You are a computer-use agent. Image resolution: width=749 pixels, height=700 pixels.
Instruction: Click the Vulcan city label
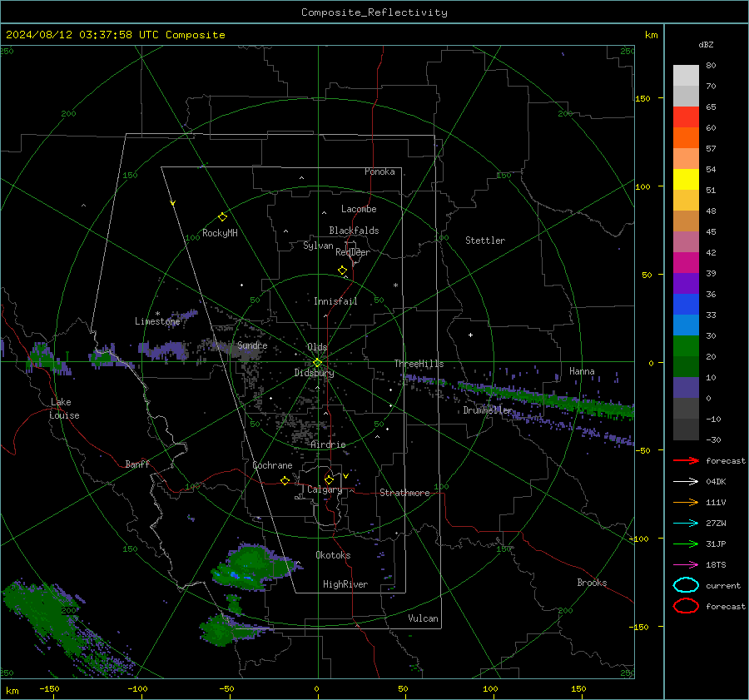point(423,618)
